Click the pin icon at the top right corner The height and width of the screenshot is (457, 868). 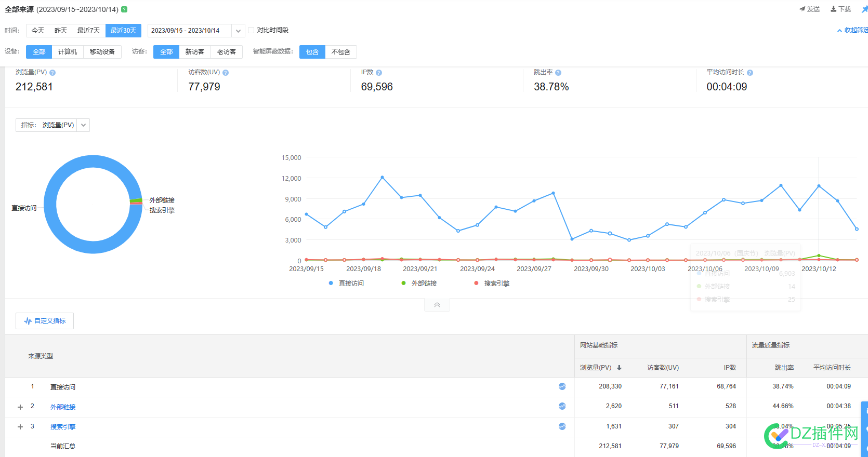(x=864, y=9)
